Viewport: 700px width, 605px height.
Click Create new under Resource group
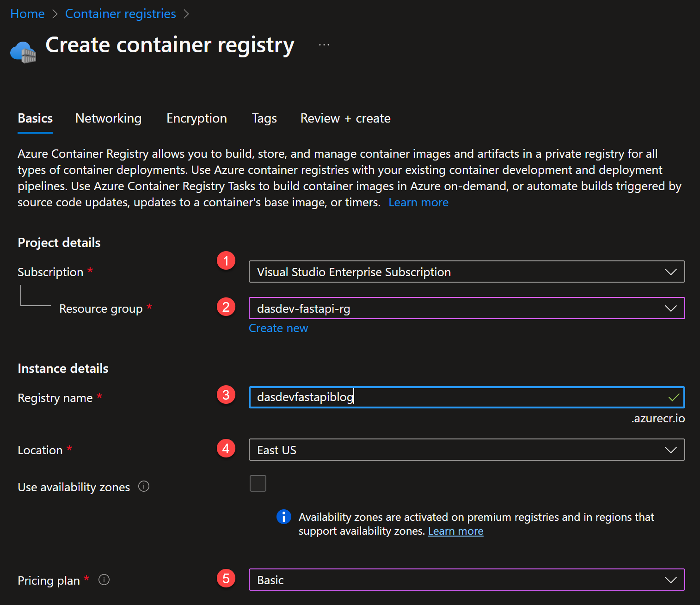point(278,328)
